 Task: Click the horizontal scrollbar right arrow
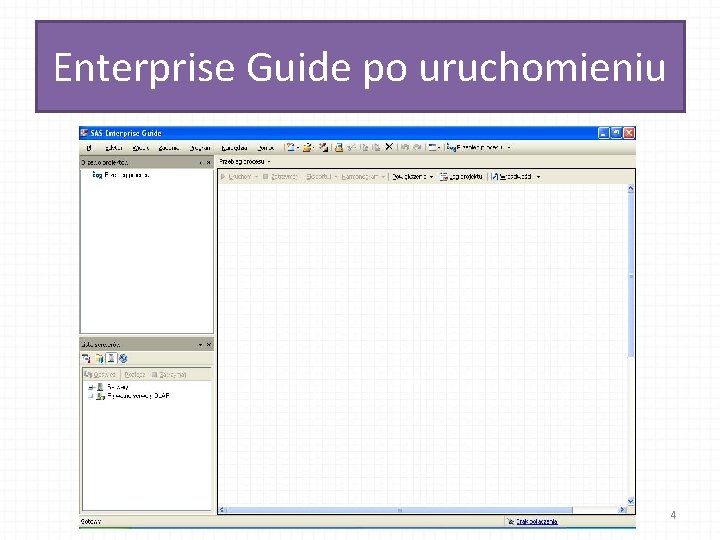pyautogui.click(x=622, y=510)
